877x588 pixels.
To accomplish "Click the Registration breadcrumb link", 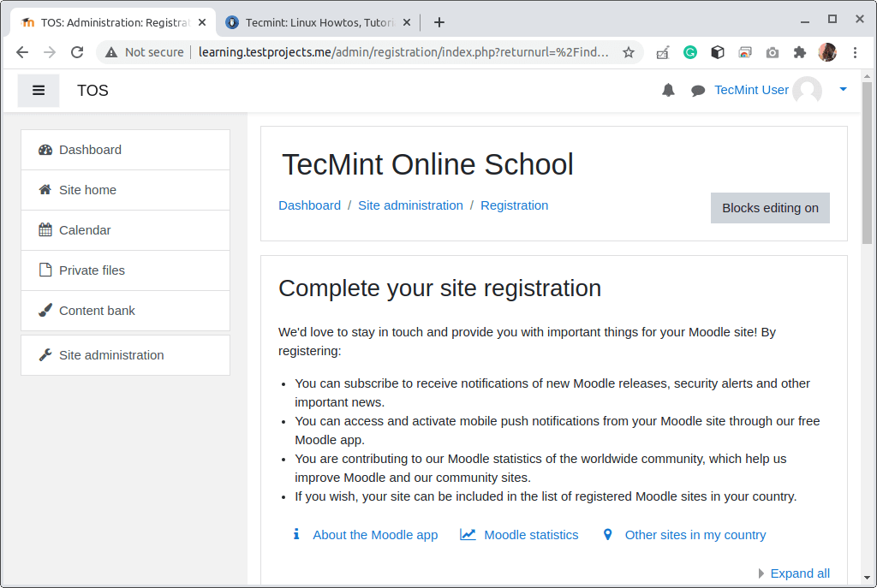I will [514, 205].
